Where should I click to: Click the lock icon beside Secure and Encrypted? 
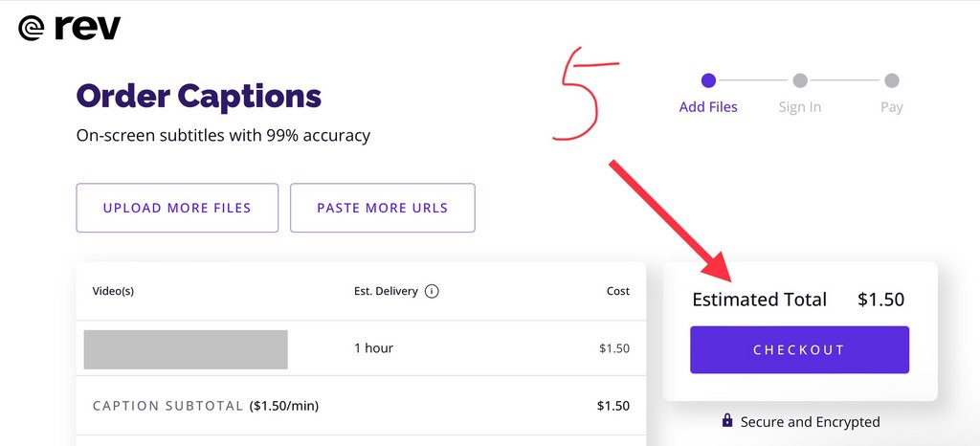point(727,420)
